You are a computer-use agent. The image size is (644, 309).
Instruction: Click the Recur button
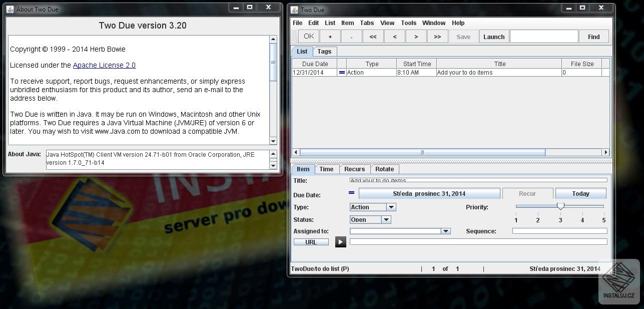point(527,194)
